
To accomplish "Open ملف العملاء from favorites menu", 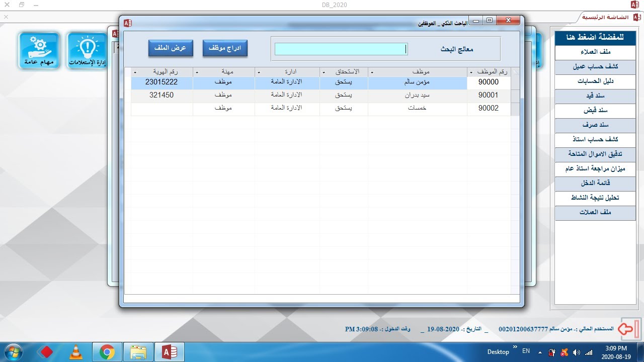I will click(x=595, y=52).
